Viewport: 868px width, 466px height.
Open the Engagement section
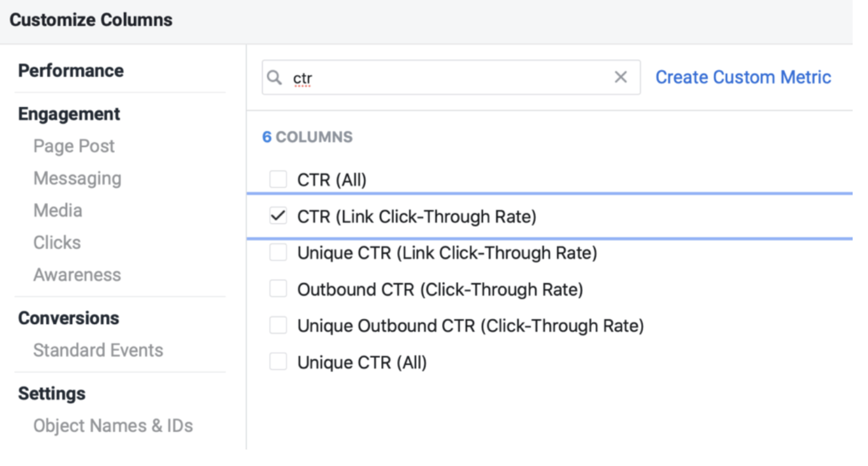pyautogui.click(x=68, y=114)
